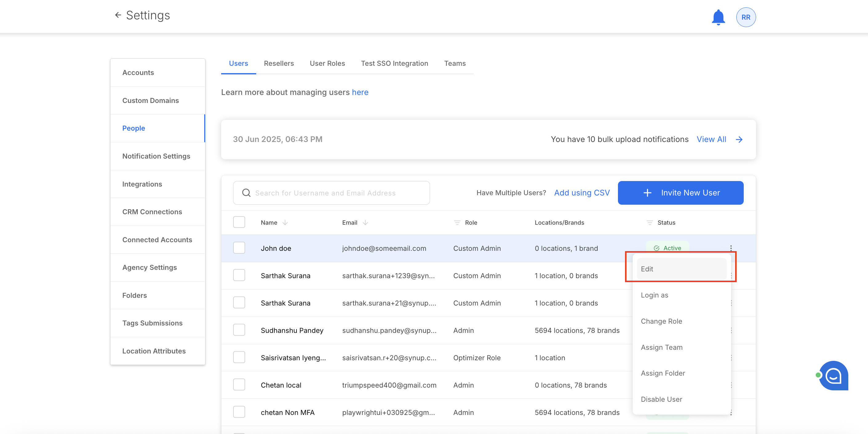The width and height of the screenshot is (868, 434).
Task: Sort by Name column arrow
Action: pyautogui.click(x=285, y=223)
